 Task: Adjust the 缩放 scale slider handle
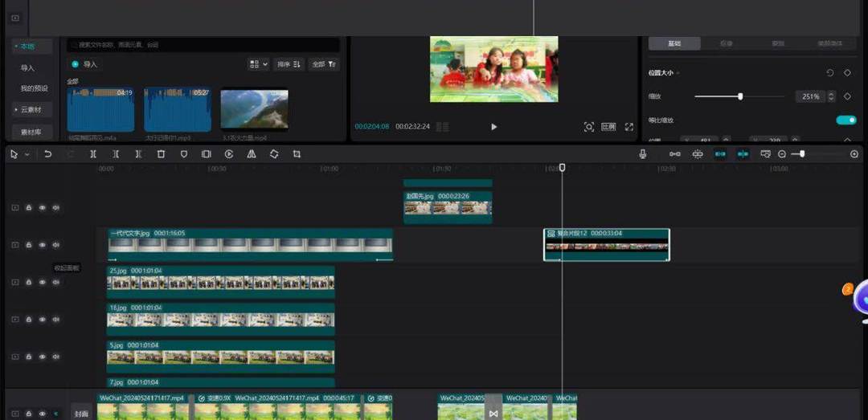pos(740,96)
